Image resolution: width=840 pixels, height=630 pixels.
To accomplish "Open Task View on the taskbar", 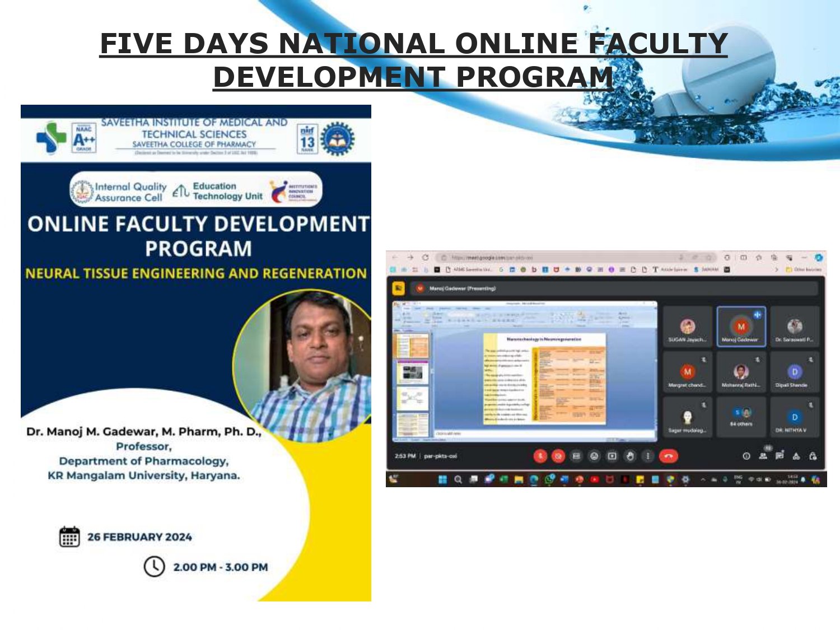I will click(x=474, y=479).
